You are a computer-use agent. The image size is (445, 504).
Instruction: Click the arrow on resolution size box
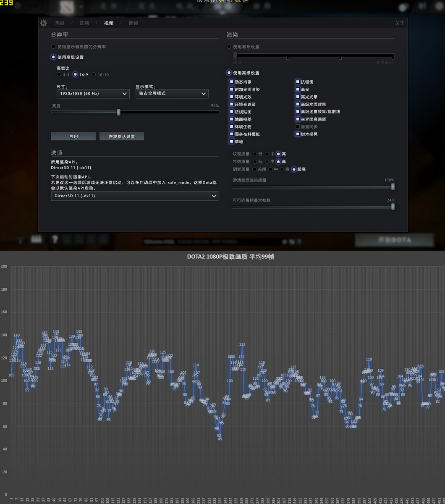tap(125, 94)
